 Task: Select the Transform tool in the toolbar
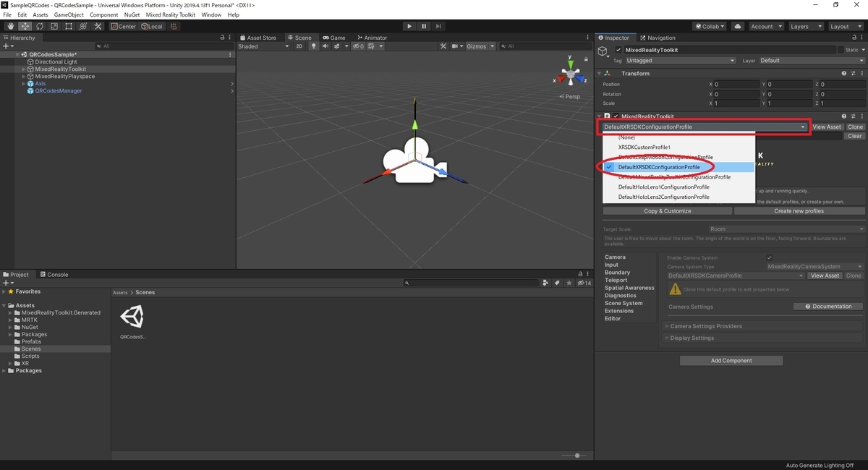82,26
